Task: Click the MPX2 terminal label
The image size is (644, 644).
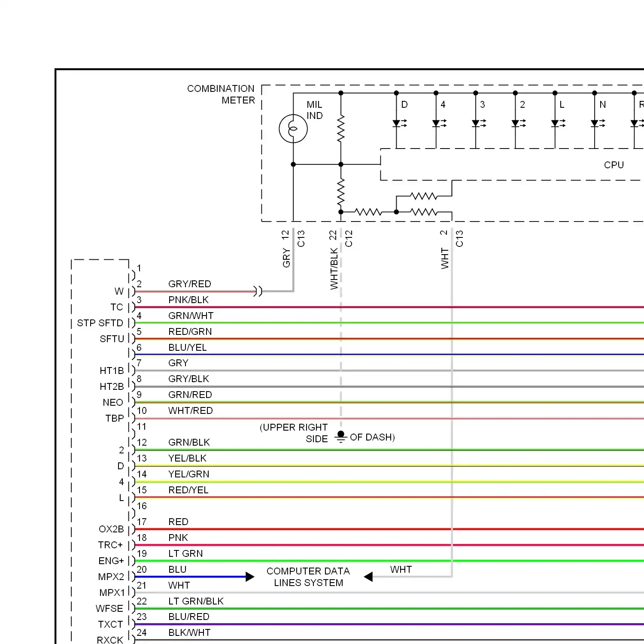Action: (111, 577)
